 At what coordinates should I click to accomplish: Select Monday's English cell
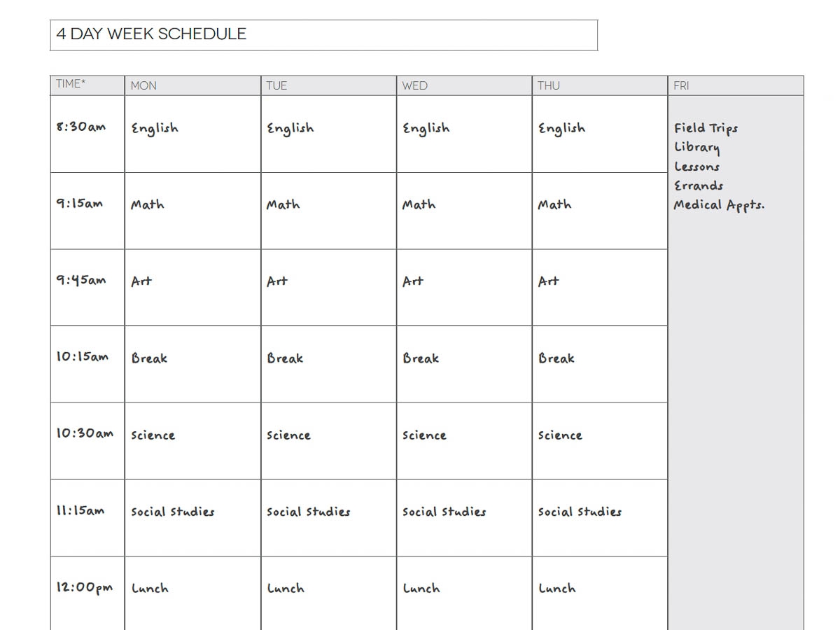pyautogui.click(x=192, y=134)
